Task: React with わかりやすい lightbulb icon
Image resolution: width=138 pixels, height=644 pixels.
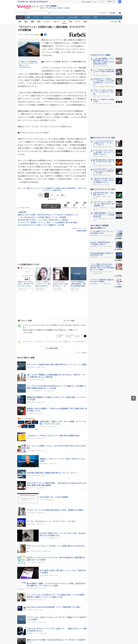Action: tap(74, 205)
